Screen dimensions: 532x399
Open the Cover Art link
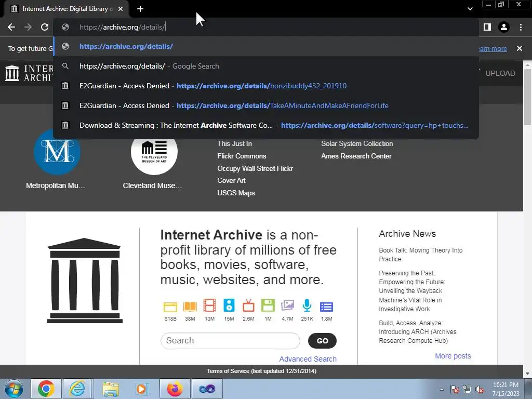click(231, 180)
